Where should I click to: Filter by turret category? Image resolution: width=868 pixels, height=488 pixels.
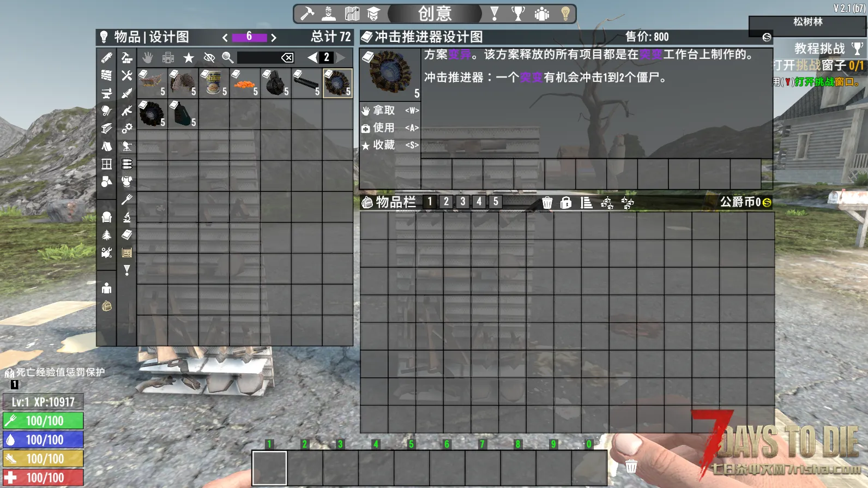(x=126, y=146)
